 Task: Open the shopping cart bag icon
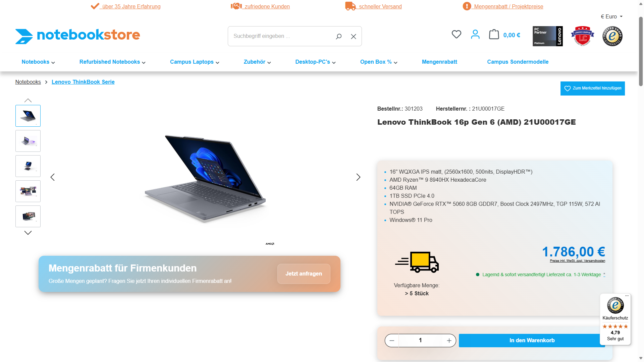click(494, 35)
